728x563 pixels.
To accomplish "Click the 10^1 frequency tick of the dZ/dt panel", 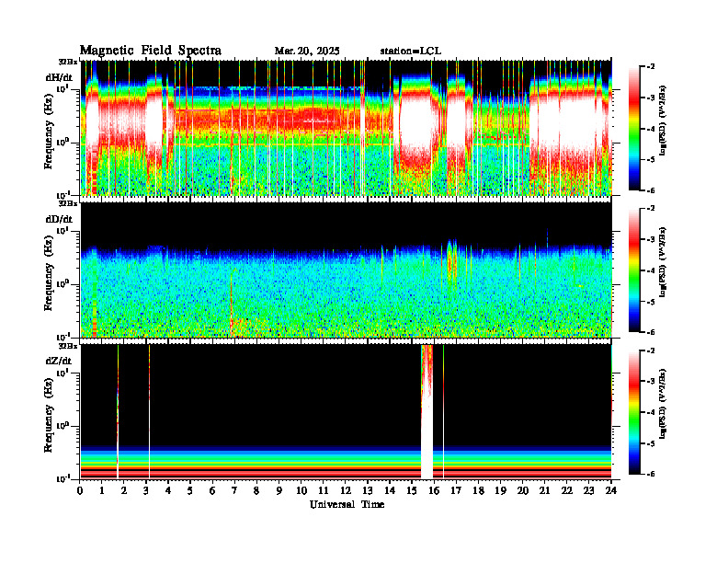I will click(63, 373).
